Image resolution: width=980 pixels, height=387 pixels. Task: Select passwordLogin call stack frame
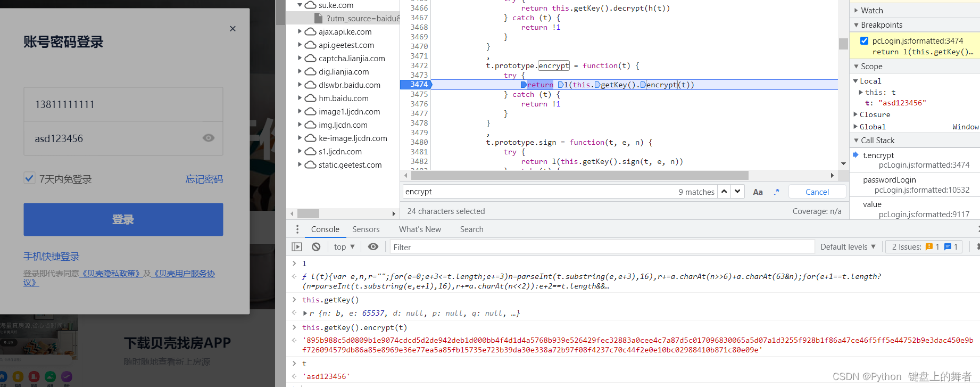click(915, 185)
